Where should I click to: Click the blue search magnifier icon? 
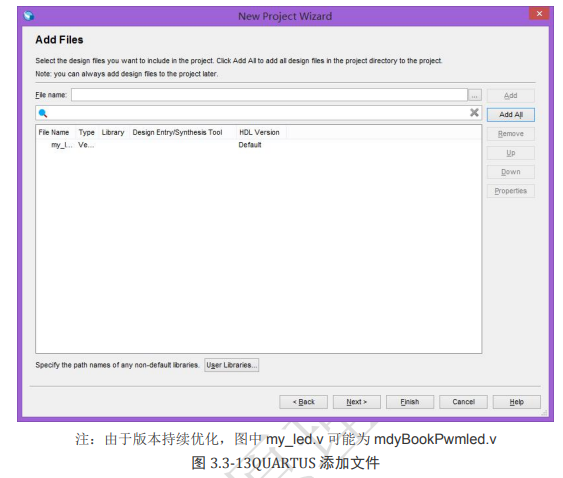click(43, 113)
